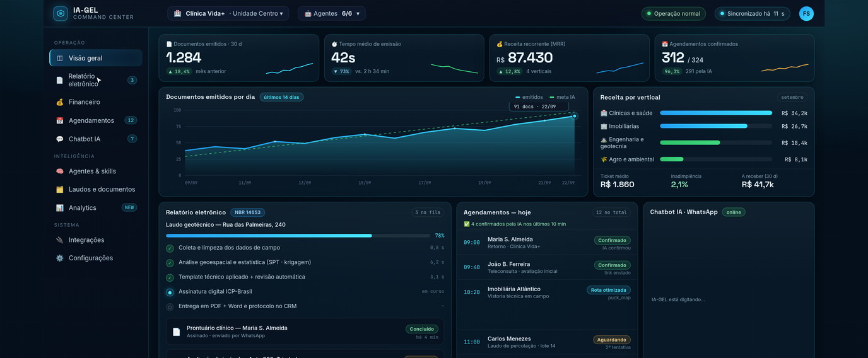Click the green Engenharia e geotecnia revenue bar
Viewport: 868px width, 358px height.
(690, 143)
